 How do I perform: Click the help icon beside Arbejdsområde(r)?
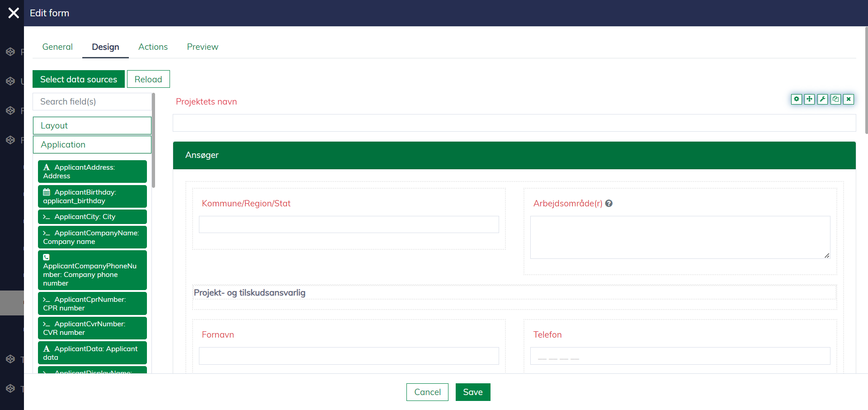point(609,204)
